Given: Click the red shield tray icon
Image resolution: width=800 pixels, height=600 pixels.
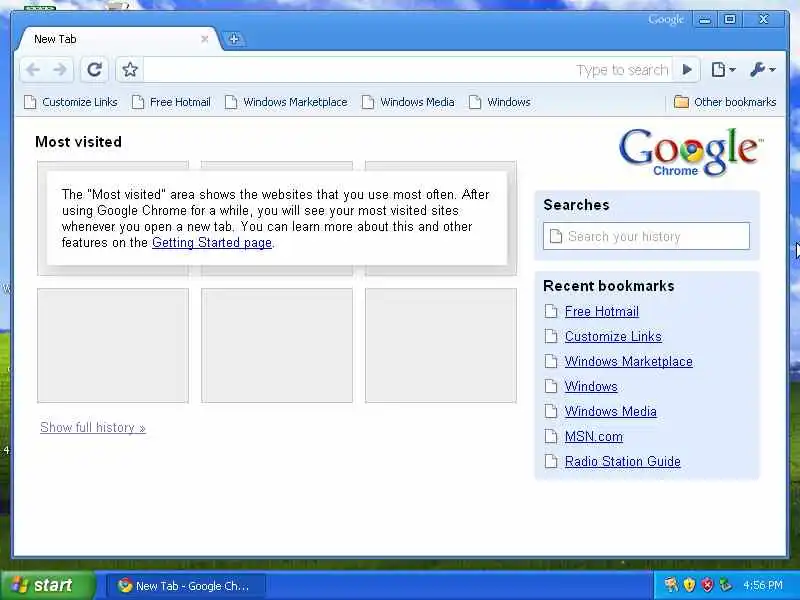Looking at the screenshot, I should click(x=707, y=585).
